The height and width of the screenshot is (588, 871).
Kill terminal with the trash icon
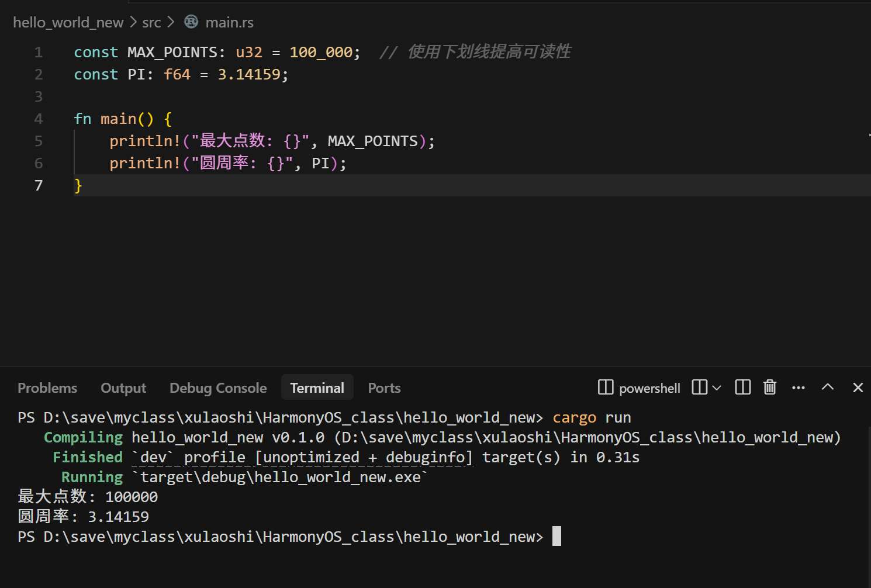pyautogui.click(x=770, y=388)
